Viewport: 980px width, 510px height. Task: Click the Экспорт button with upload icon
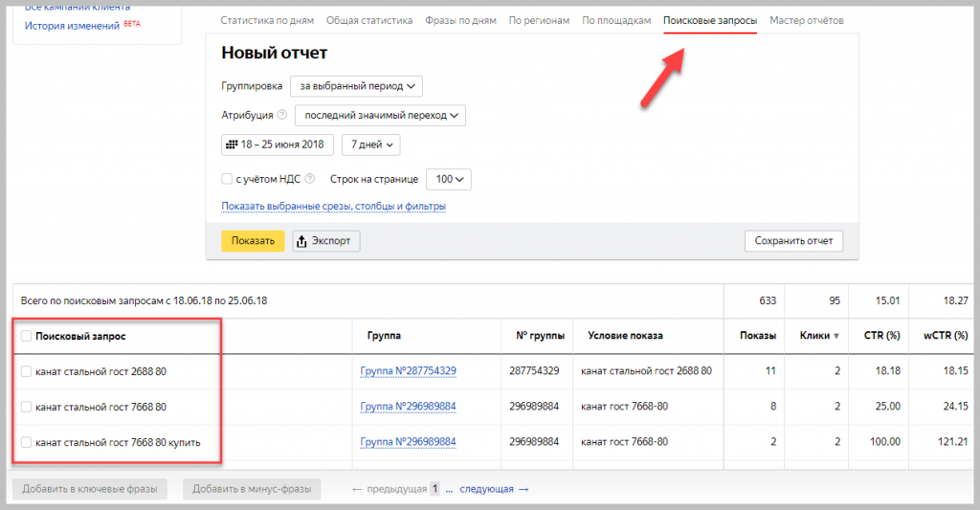pos(326,241)
